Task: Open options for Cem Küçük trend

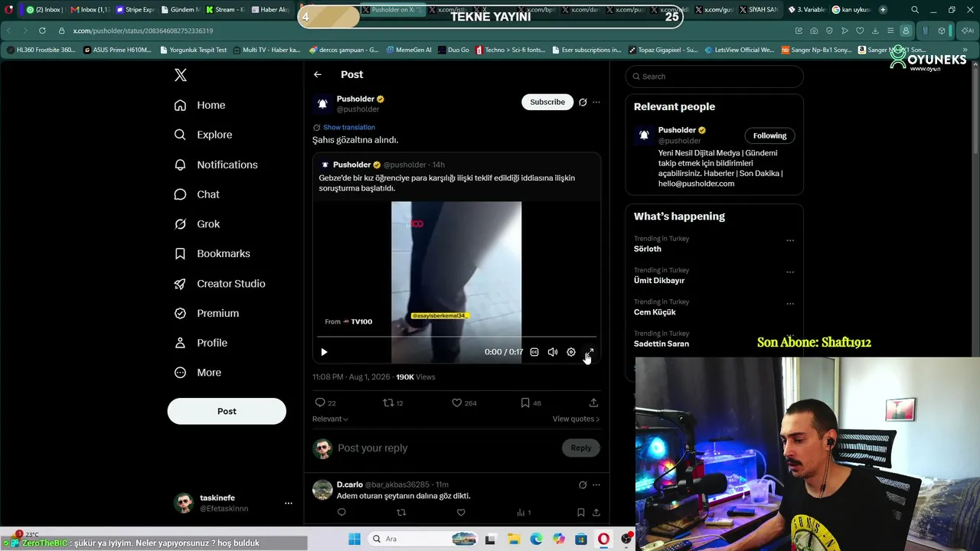Action: click(790, 303)
